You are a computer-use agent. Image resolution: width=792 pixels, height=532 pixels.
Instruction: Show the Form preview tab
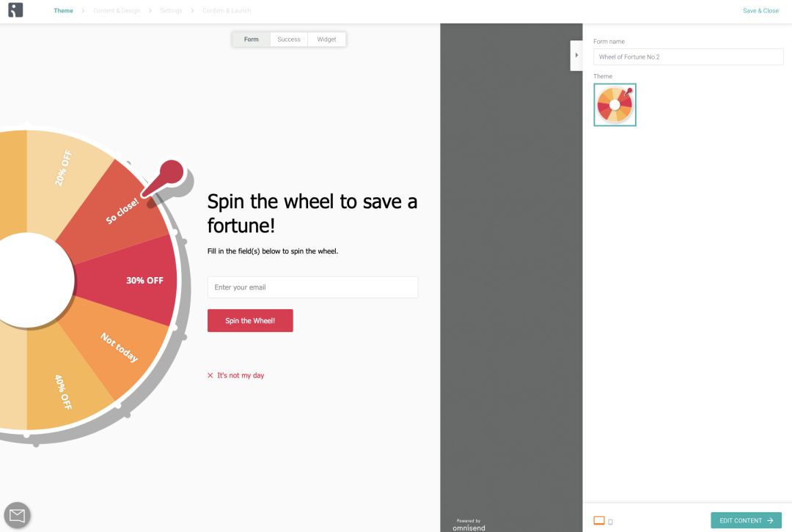[x=252, y=40]
